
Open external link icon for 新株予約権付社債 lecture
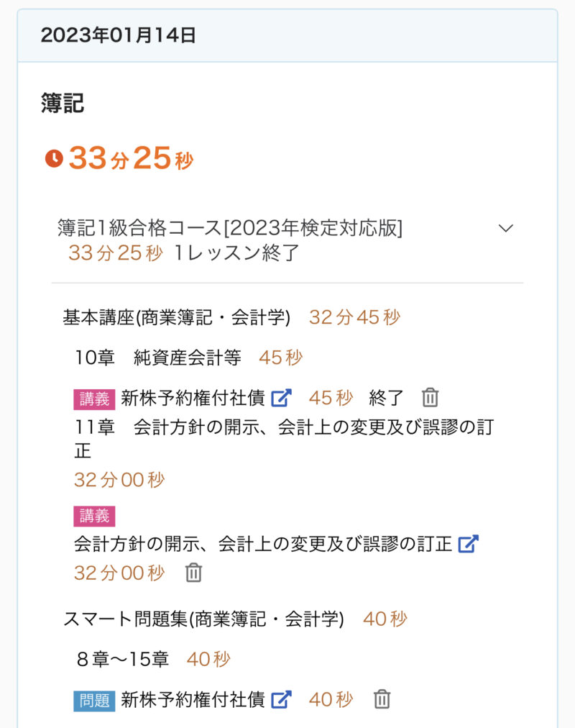282,397
